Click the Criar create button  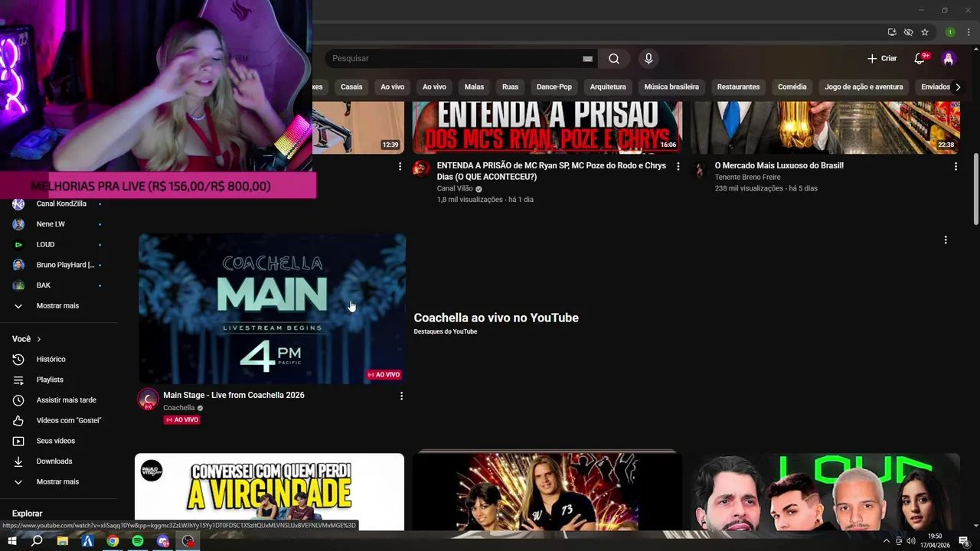[882, 59]
